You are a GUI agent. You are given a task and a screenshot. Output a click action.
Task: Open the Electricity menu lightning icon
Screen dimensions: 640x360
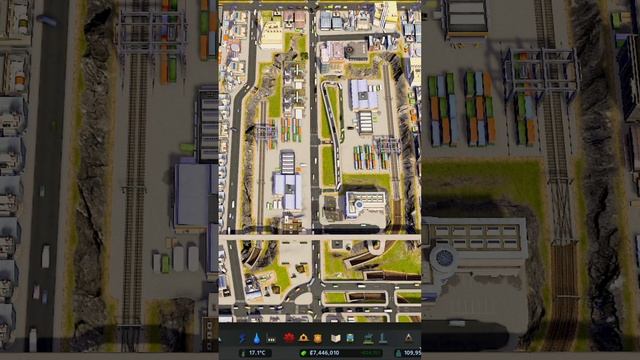pos(242,338)
